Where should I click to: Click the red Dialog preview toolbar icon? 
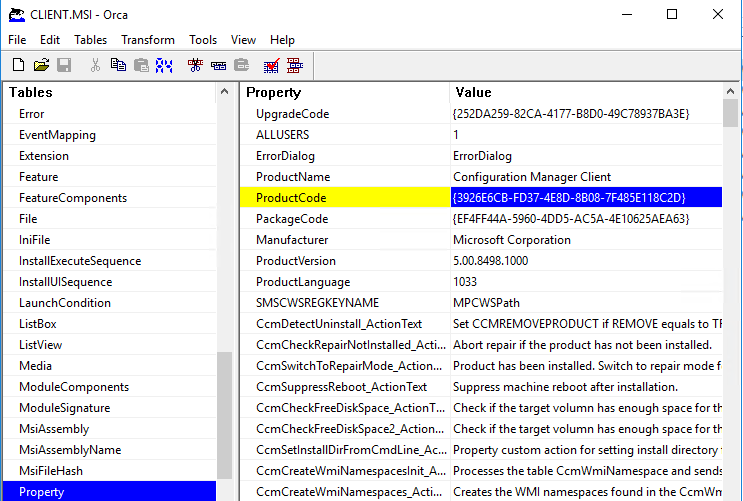295,66
